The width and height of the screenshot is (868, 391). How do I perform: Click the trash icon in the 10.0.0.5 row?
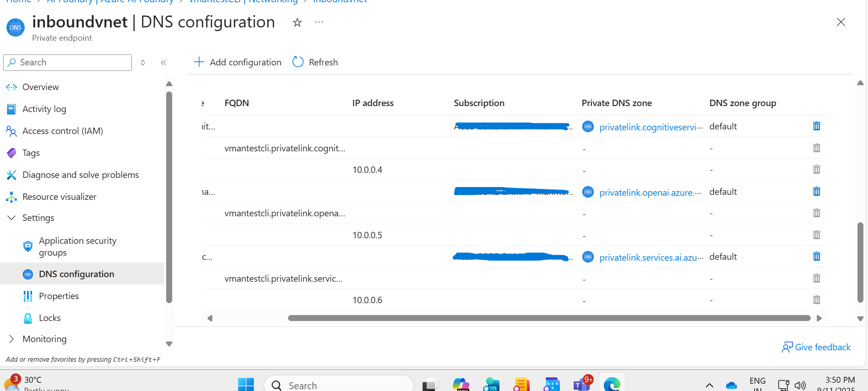(x=816, y=235)
